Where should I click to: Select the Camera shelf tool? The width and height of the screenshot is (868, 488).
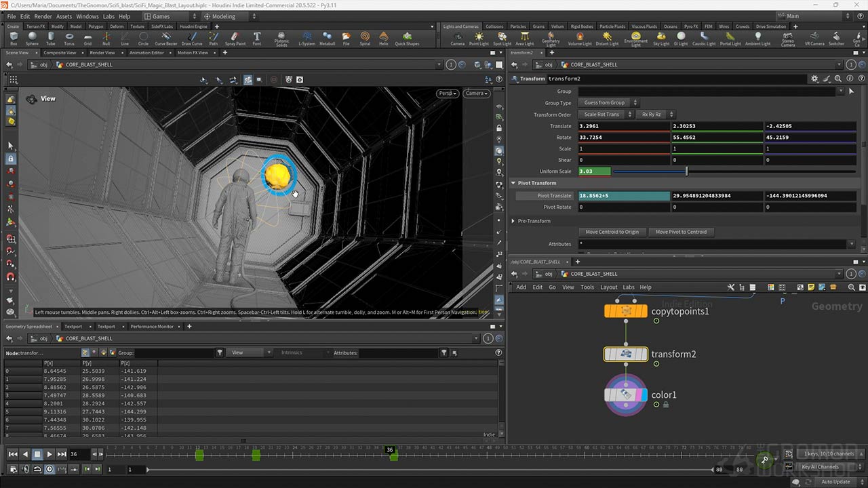(x=458, y=38)
